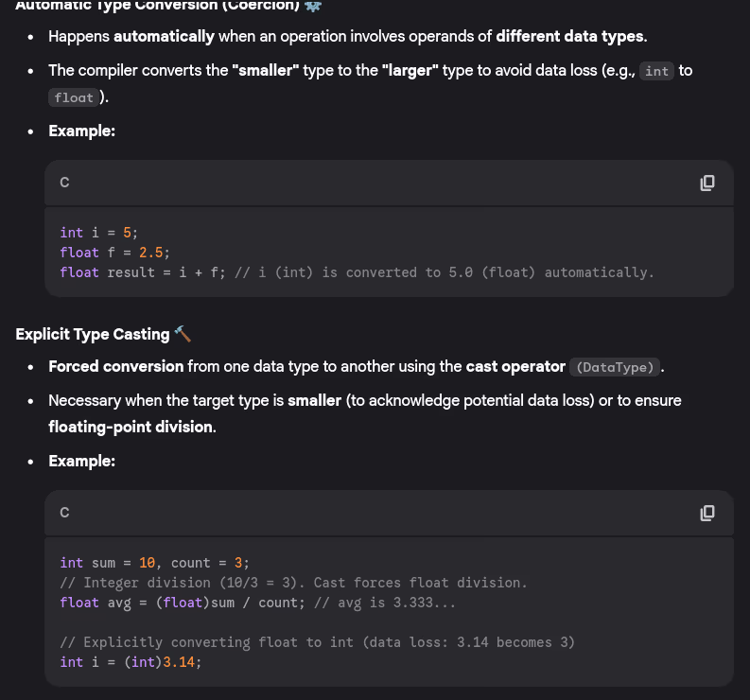
Task: Click the 'Explicit Type Casting' heading
Action: 93,334
